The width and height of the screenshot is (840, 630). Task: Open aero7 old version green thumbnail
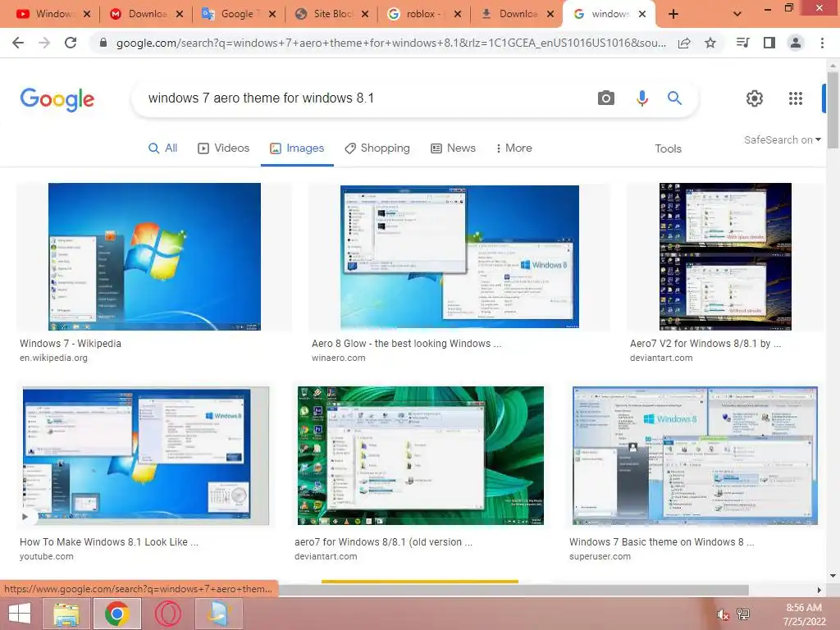(421, 455)
